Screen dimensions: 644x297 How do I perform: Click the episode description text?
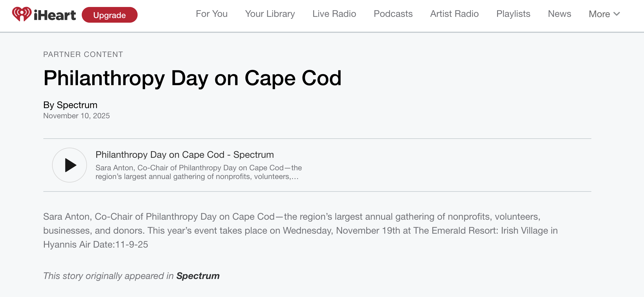point(198,172)
